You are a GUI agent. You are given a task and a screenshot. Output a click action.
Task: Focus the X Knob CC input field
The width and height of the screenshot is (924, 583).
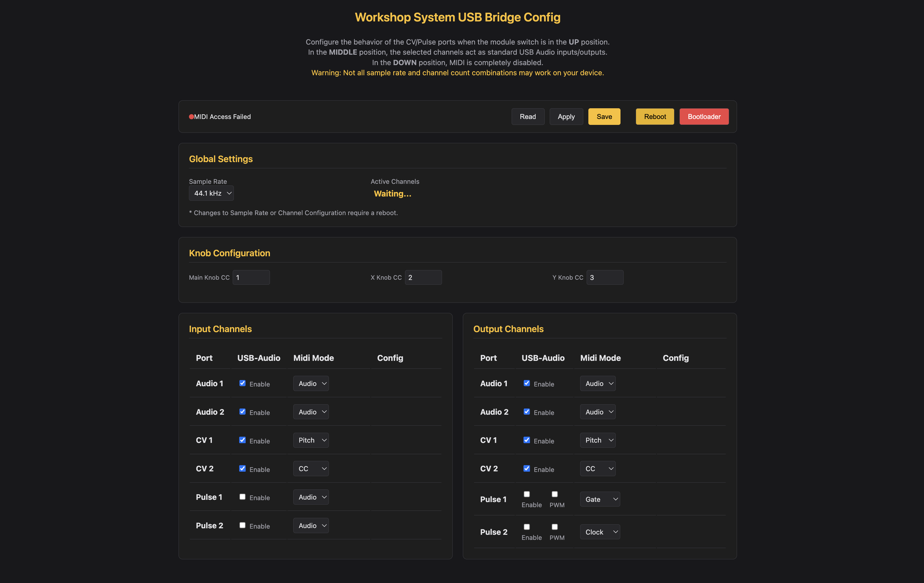[x=423, y=277]
